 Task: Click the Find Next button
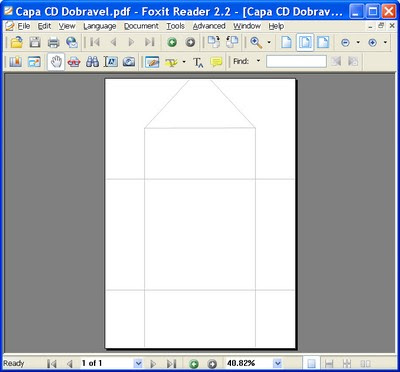coord(353,61)
